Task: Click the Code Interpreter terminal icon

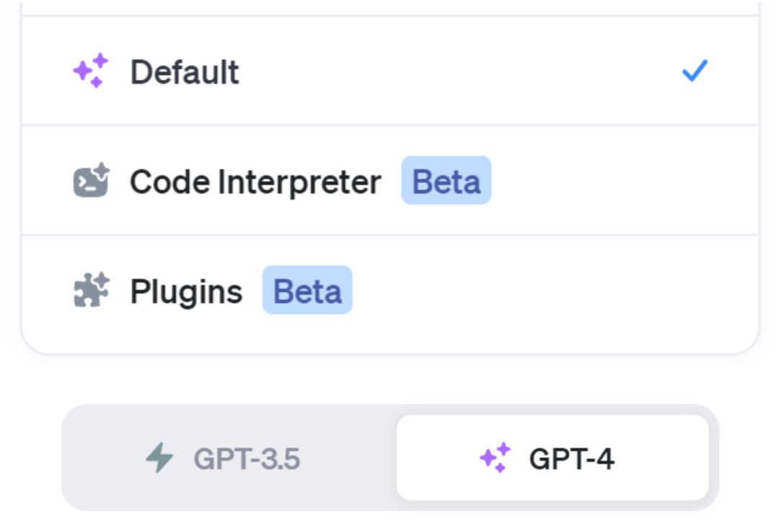Action: pyautogui.click(x=91, y=181)
